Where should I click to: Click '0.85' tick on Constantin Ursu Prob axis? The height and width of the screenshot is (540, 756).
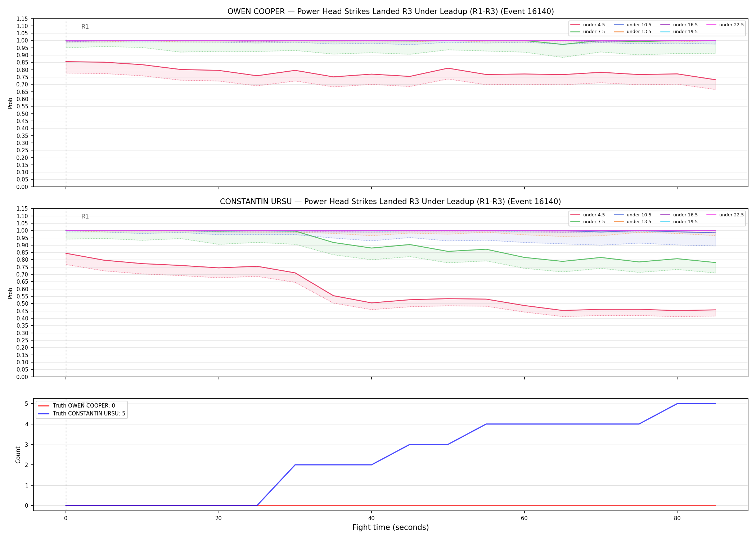22,252
